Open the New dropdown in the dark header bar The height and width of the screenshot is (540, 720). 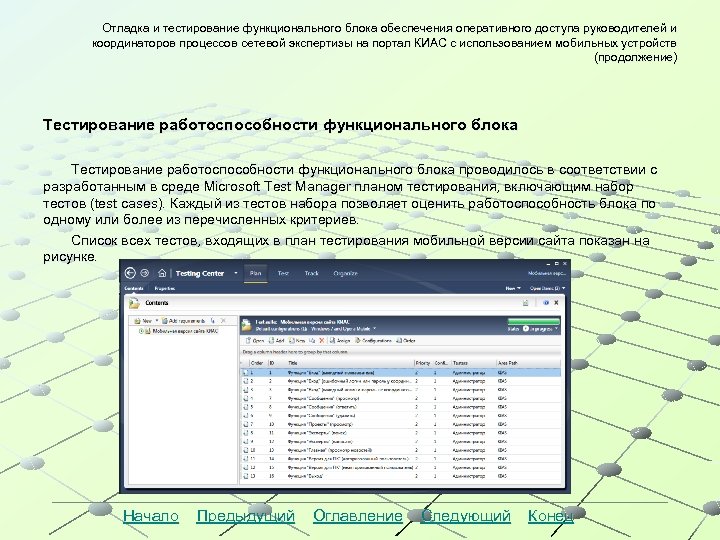click(x=513, y=288)
